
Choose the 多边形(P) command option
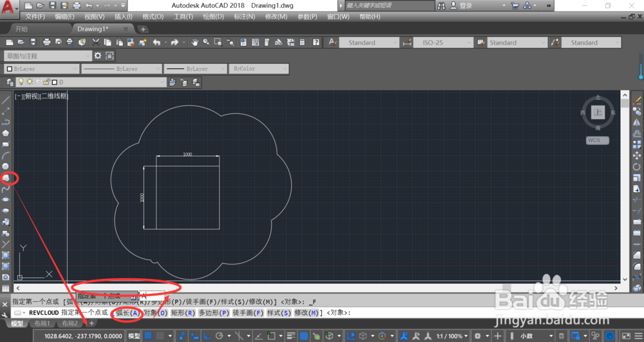click(214, 313)
